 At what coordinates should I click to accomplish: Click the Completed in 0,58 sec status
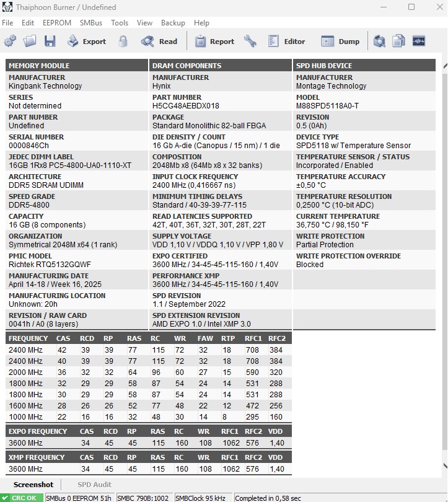tap(268, 498)
